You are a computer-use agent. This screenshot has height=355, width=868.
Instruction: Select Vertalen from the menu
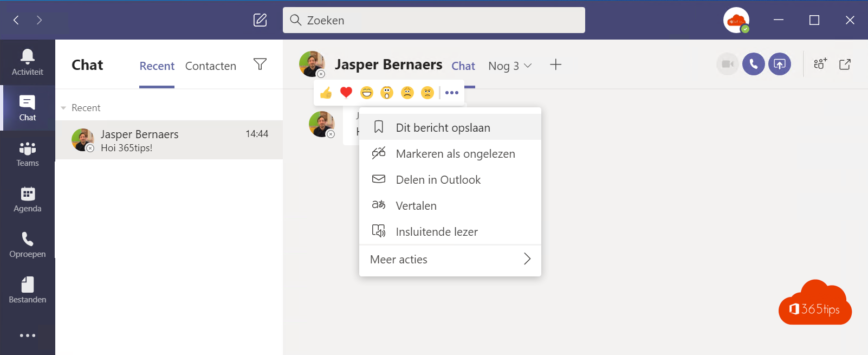pyautogui.click(x=450, y=205)
